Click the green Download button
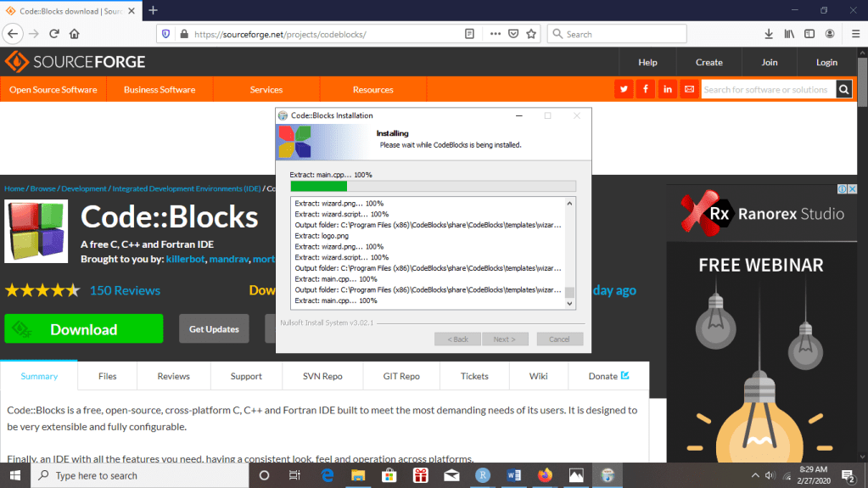 pos(83,329)
